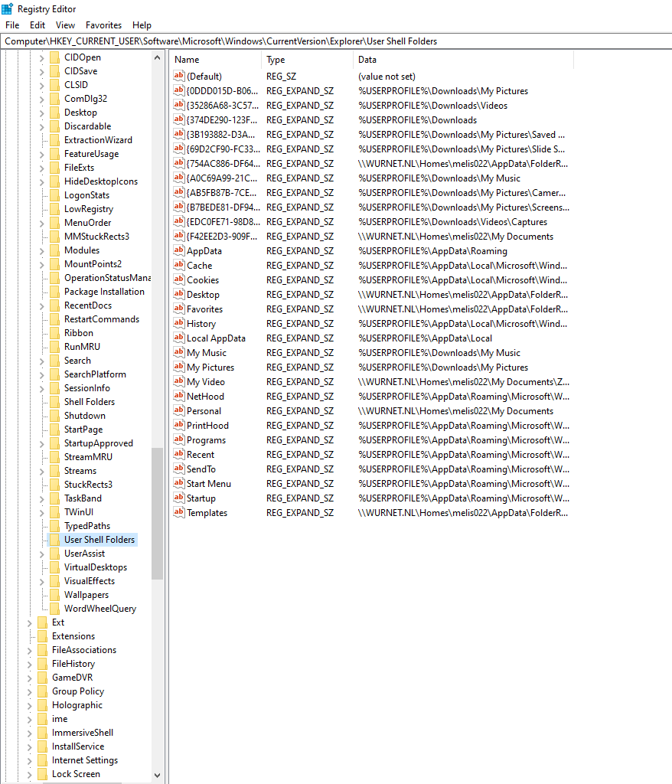Screen dimensions: 672x784
Task: Select the Holographic key in tree
Action: (x=77, y=704)
